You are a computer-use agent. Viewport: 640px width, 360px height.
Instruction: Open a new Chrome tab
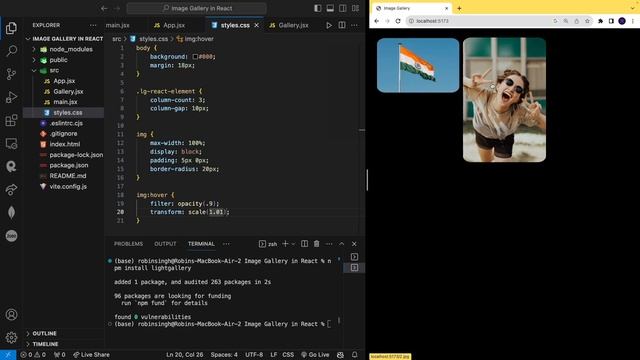click(x=459, y=8)
